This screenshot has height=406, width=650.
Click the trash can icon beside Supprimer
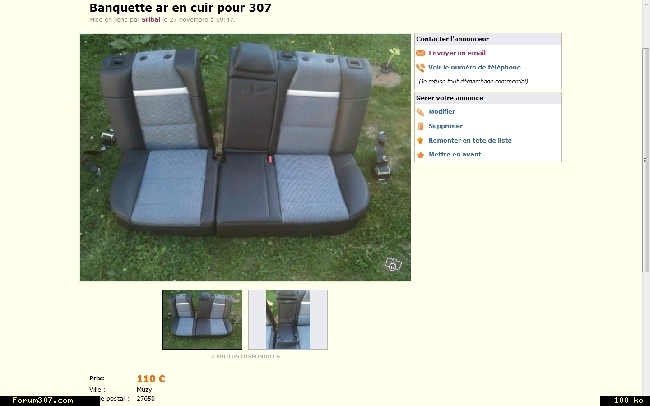click(x=420, y=126)
